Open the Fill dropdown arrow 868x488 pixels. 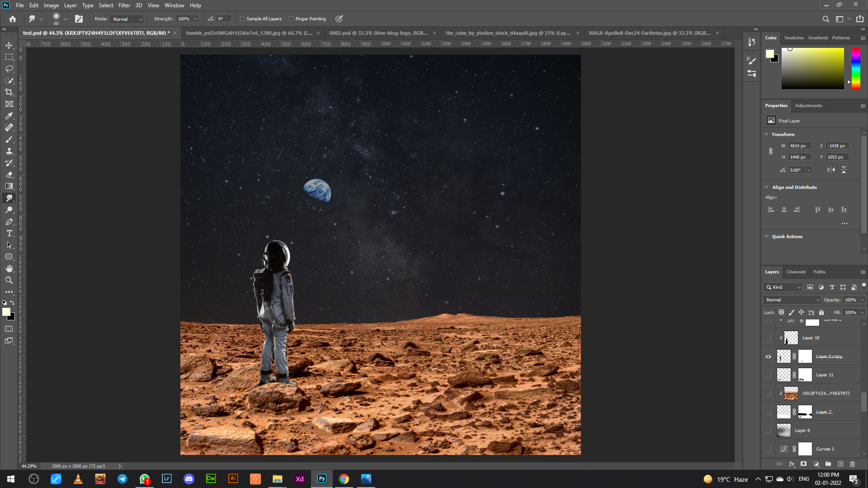click(862, 312)
